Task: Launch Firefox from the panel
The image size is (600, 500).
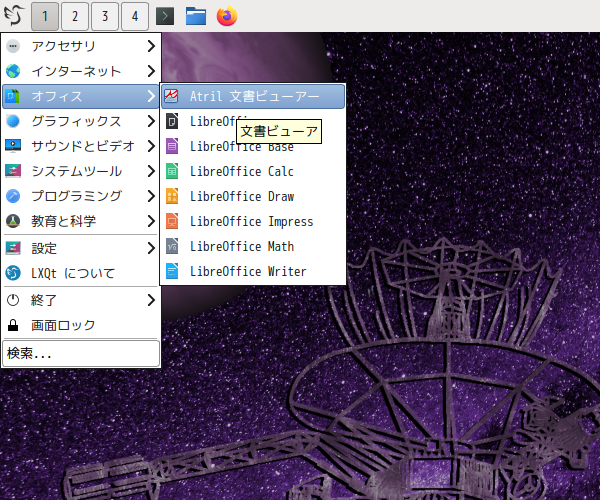Action: [227, 16]
